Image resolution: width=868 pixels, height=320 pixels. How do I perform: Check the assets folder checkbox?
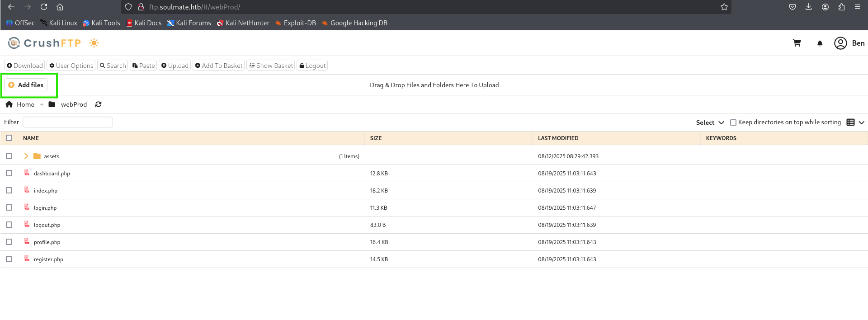pyautogui.click(x=9, y=156)
